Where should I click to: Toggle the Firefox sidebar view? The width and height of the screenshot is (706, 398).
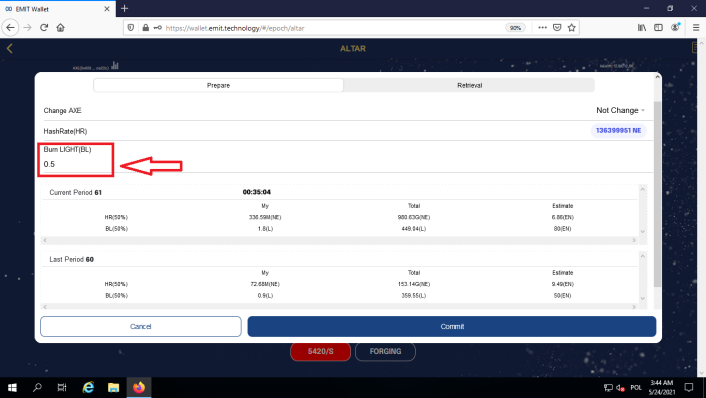(658, 27)
